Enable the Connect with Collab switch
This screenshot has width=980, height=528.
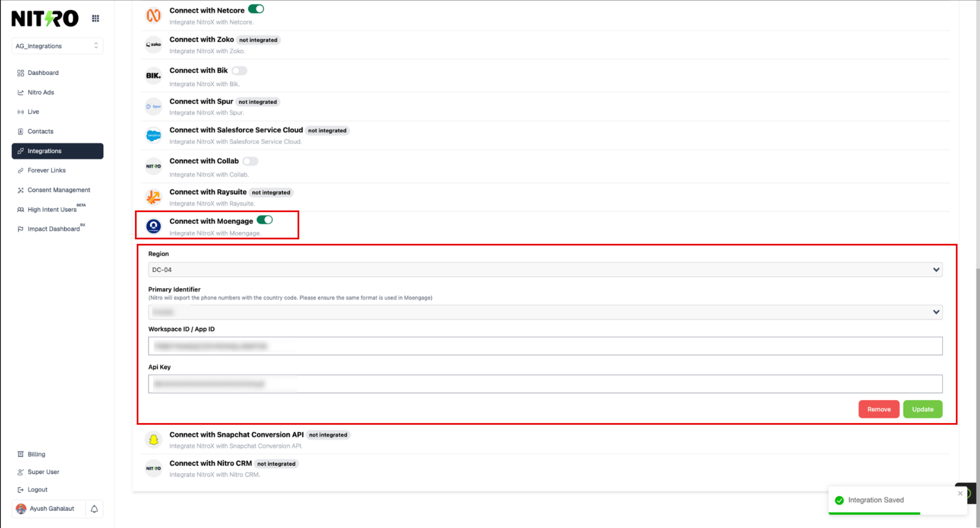coord(250,161)
